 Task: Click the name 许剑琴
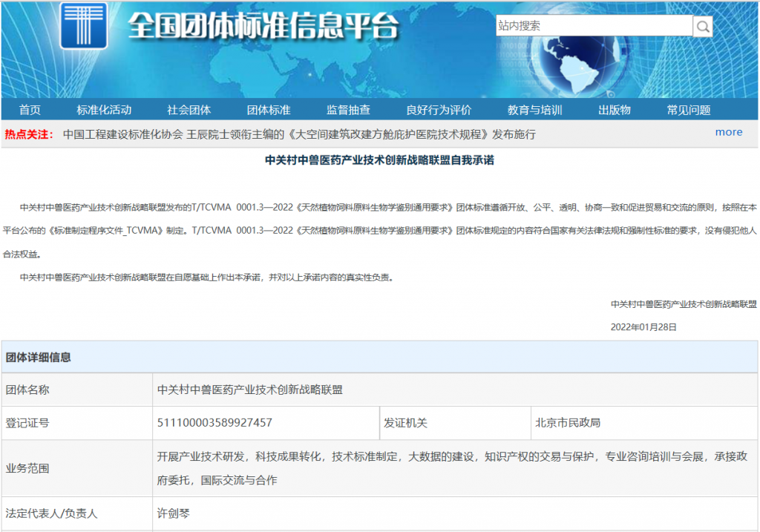tap(173, 513)
